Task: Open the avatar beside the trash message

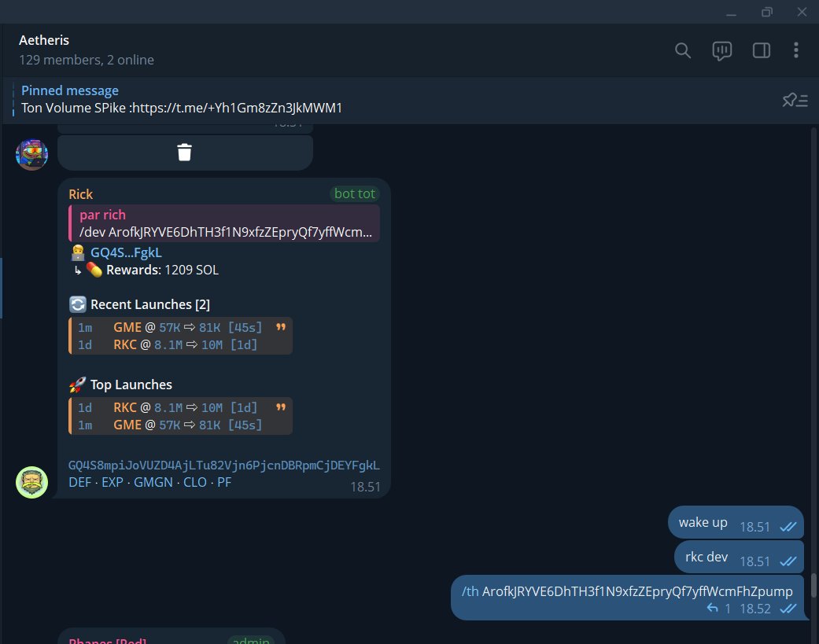Action: [x=31, y=154]
